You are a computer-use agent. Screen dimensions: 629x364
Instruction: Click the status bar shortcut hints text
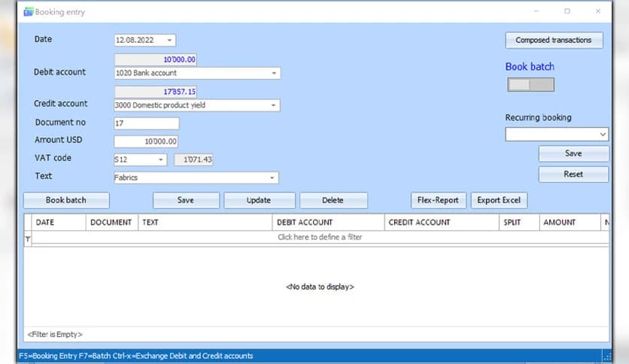point(136,356)
